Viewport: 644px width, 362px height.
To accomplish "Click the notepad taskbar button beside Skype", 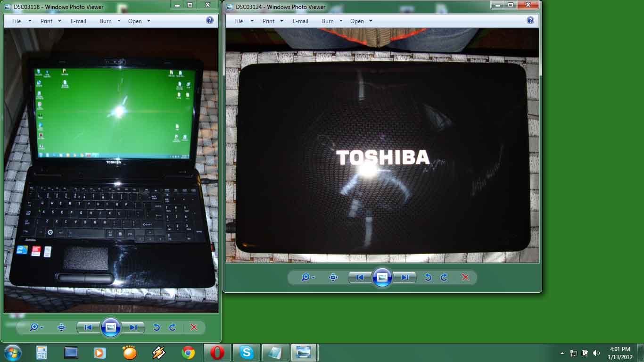I will click(x=275, y=353).
